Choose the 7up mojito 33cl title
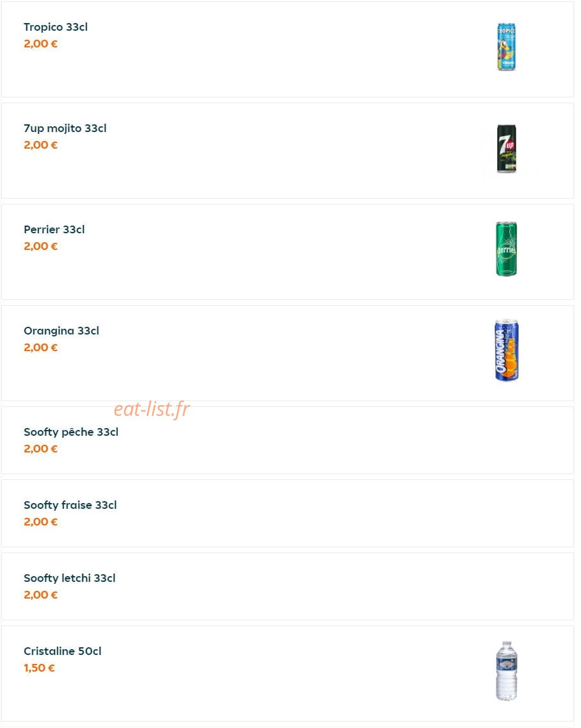 (65, 128)
